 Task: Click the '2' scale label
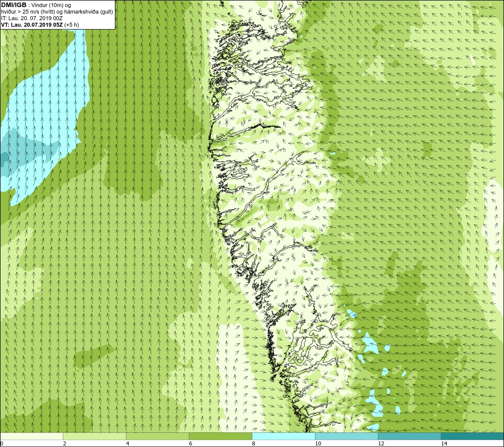[65, 443]
